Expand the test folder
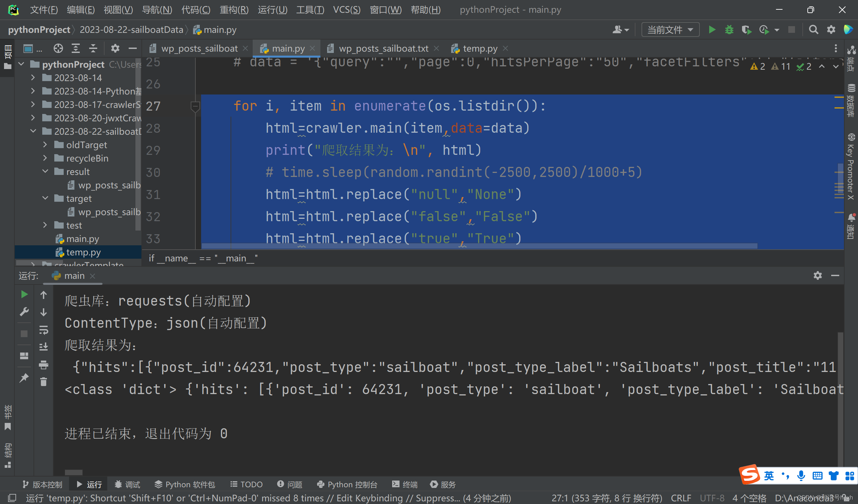Viewport: 858px width, 504px height. (x=45, y=225)
